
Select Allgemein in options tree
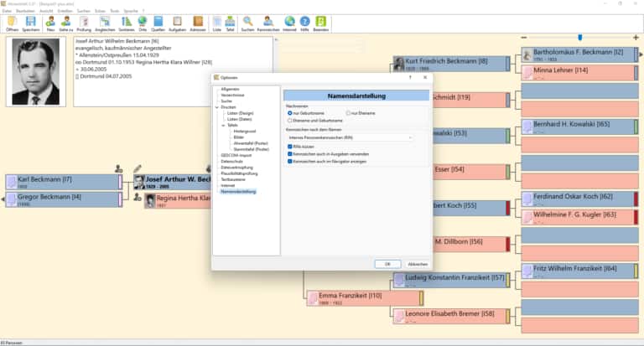pyautogui.click(x=230, y=89)
